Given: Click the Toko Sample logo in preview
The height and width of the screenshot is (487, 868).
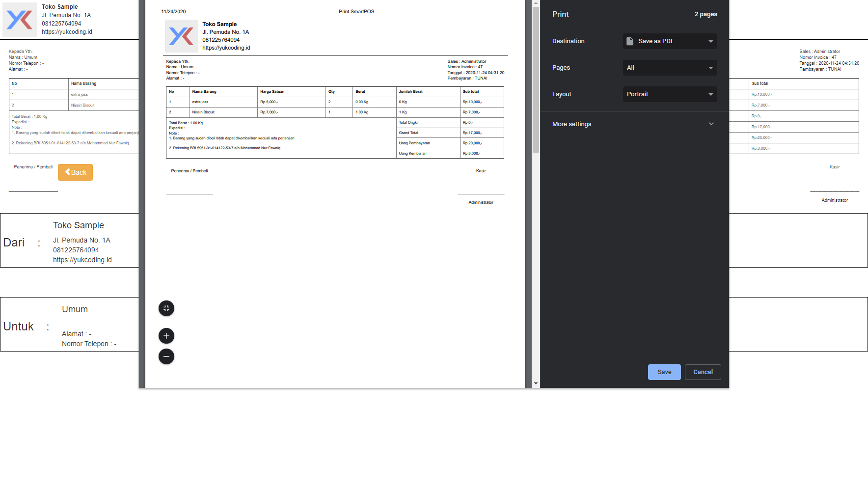Looking at the screenshot, I should tap(181, 36).
